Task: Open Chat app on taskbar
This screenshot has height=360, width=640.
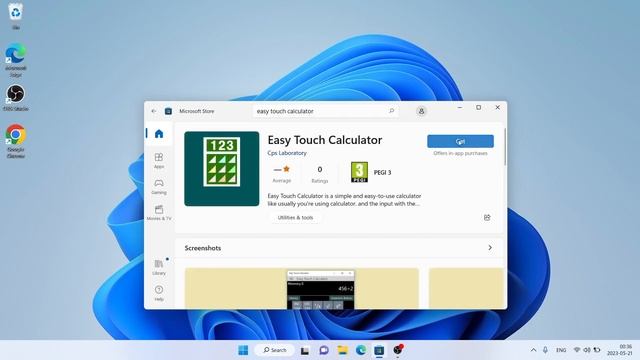Action: point(324,350)
